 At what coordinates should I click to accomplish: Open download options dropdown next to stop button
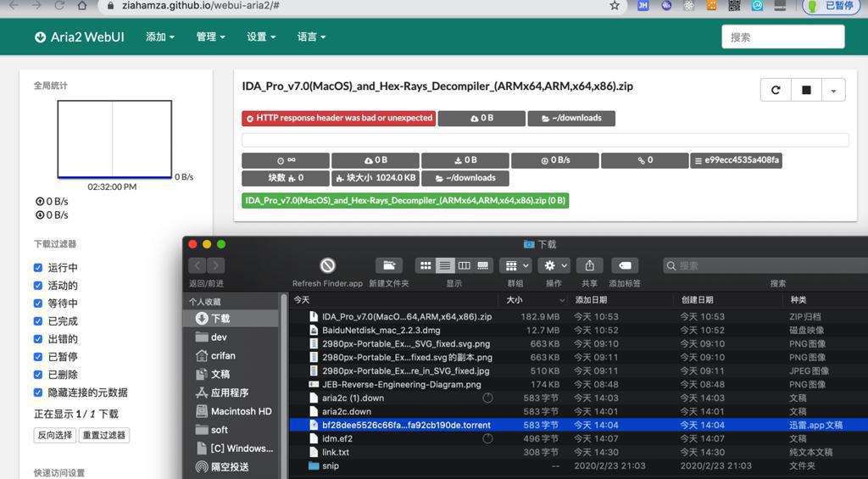pos(833,90)
